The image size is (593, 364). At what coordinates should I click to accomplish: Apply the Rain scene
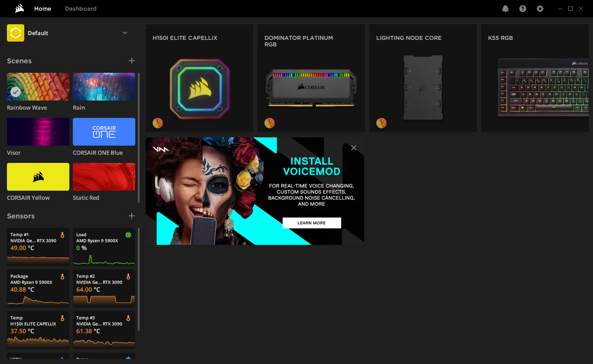coord(104,87)
